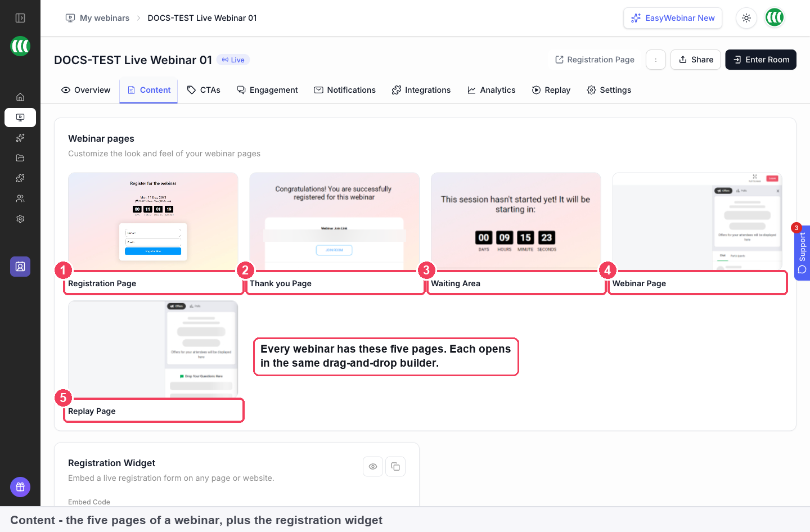
Task: Open the Engagement tab
Action: 267,90
